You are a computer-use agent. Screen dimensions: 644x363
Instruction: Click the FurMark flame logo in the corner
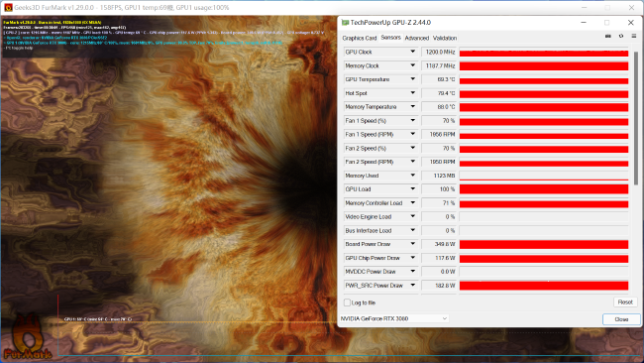[x=27, y=337]
